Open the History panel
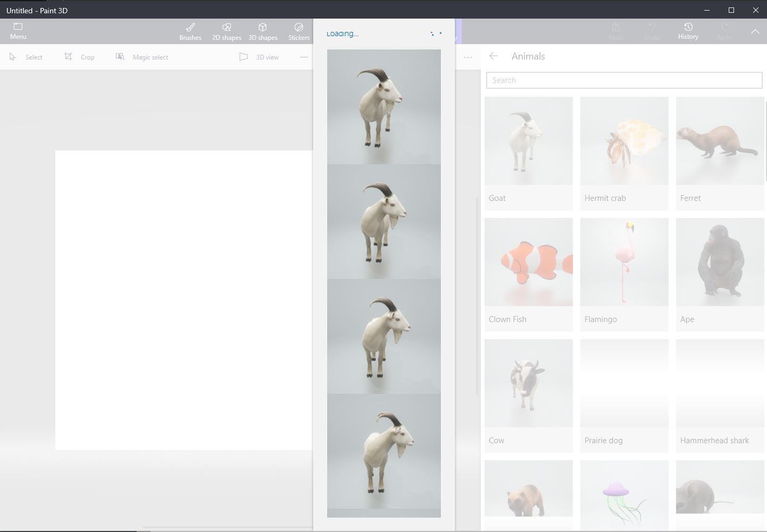The image size is (767, 532). click(x=688, y=31)
